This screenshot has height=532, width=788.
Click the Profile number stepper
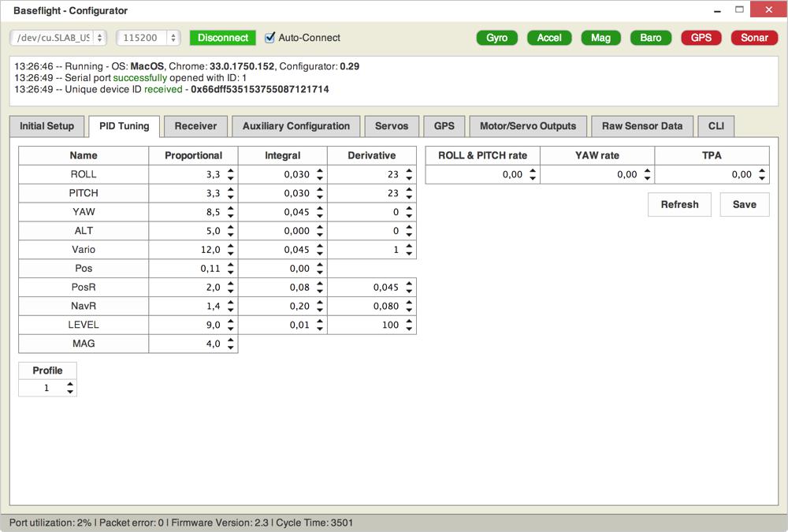[70, 388]
